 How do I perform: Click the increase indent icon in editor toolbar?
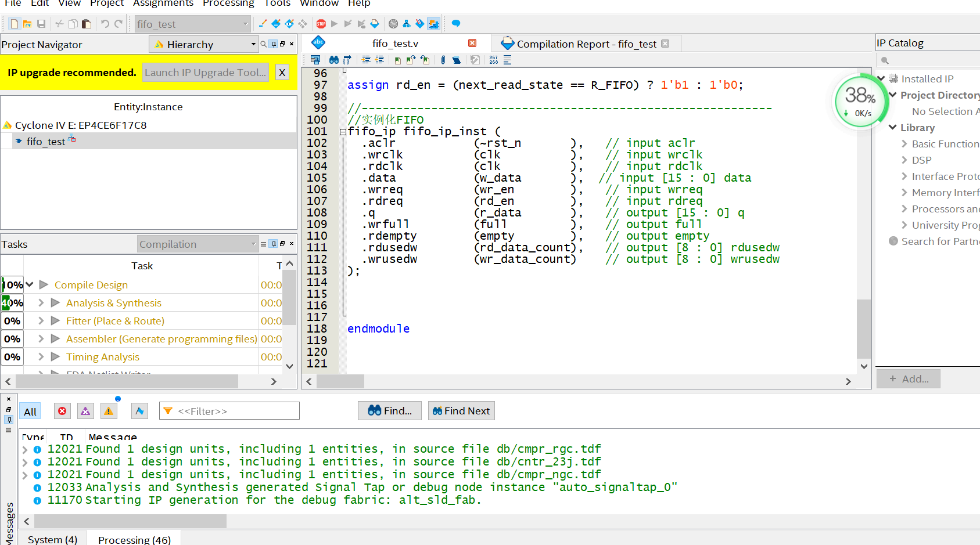click(x=366, y=60)
